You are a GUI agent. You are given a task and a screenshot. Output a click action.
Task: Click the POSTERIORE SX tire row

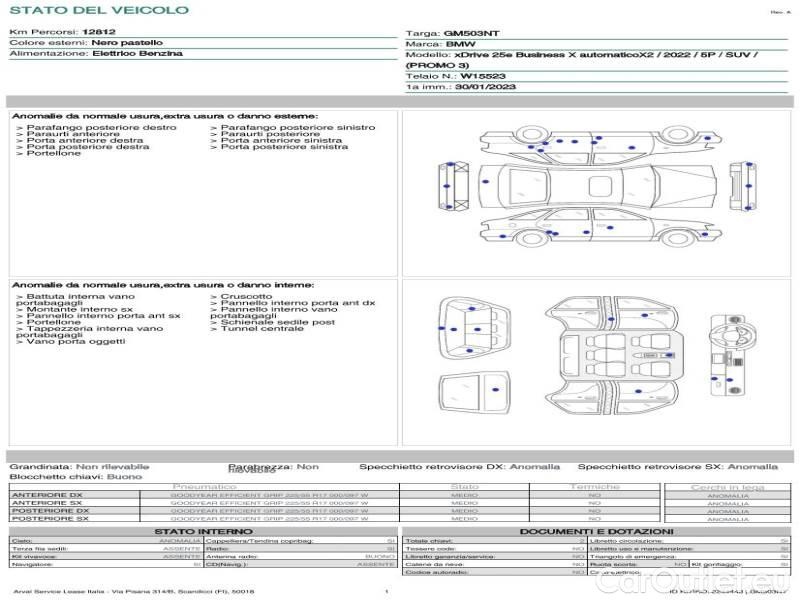point(48,519)
